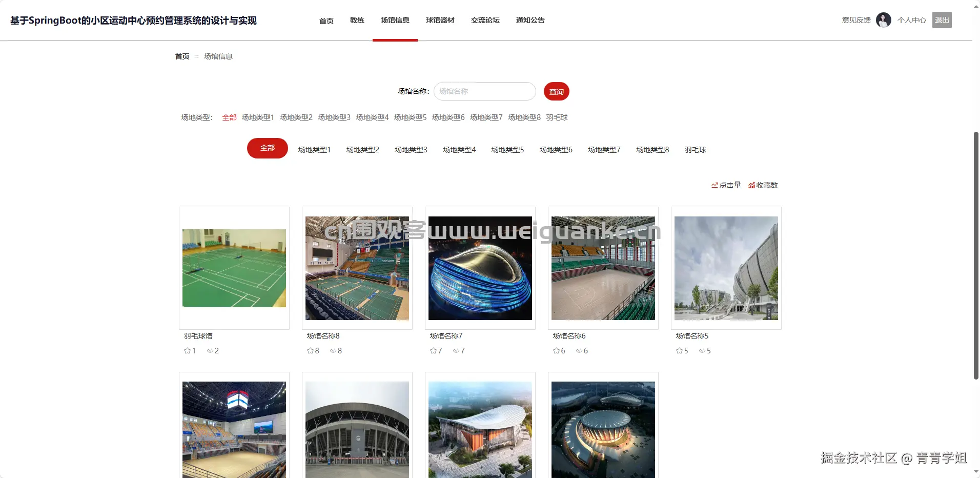This screenshot has height=478, width=980.
Task: Select 场地类型3 in the lower filter row
Action: (411, 150)
